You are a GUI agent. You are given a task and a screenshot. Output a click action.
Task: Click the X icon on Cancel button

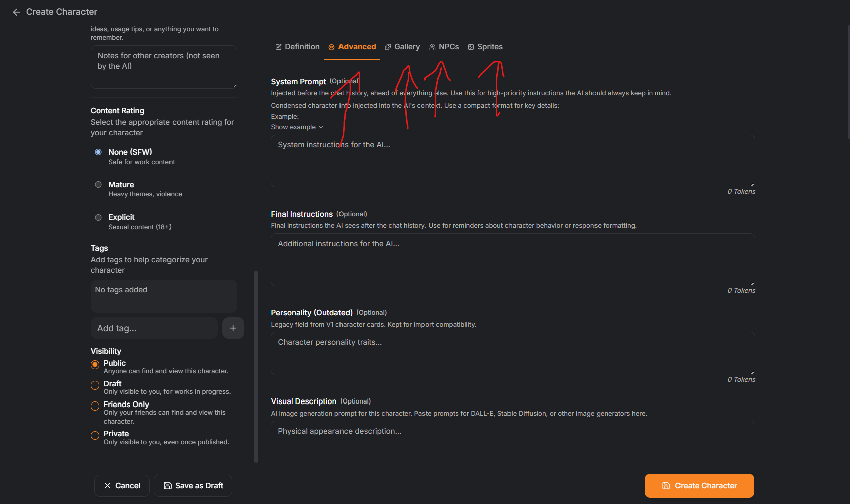107,486
